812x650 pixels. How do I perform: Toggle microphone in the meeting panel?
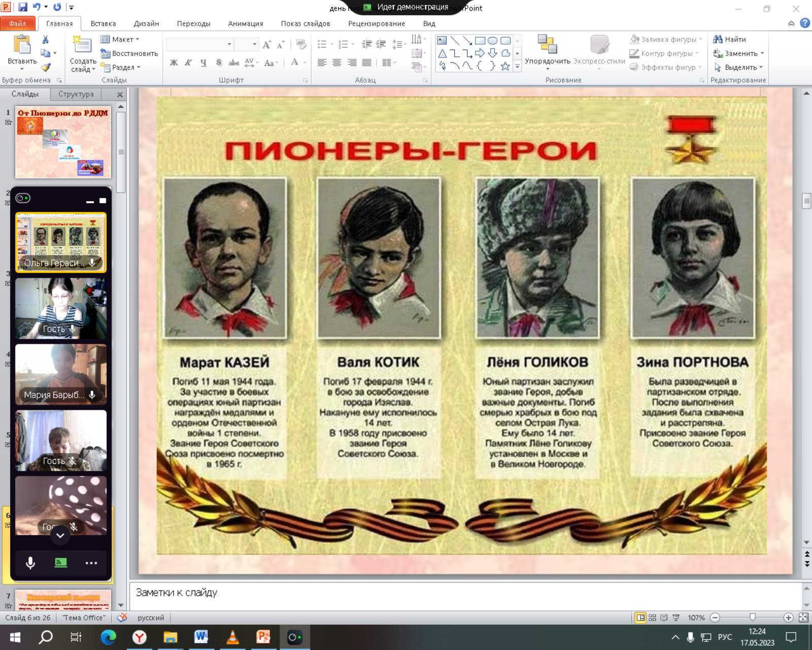tap(30, 563)
